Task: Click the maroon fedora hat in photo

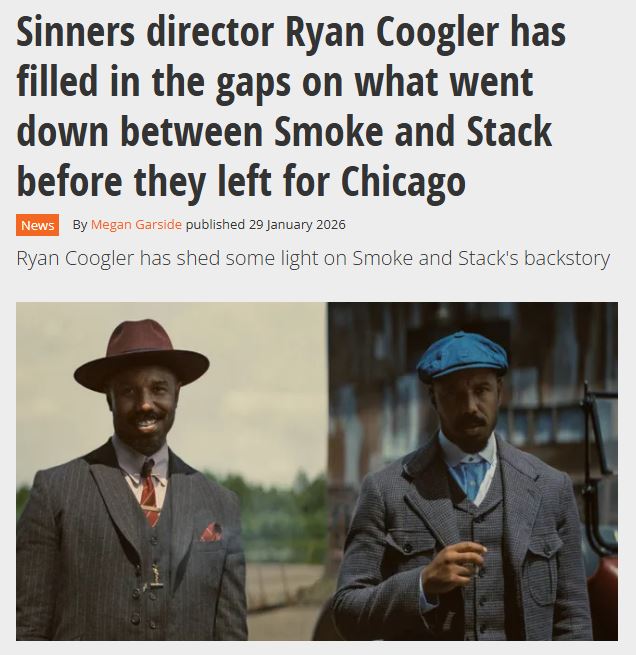Action: point(142,355)
